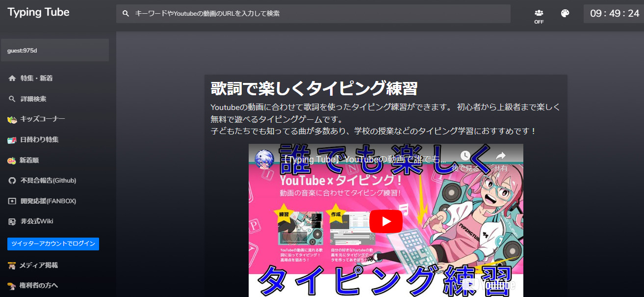Open the キッズコーナー menu item
Image resolution: width=644 pixels, height=297 pixels.
pos(42,119)
